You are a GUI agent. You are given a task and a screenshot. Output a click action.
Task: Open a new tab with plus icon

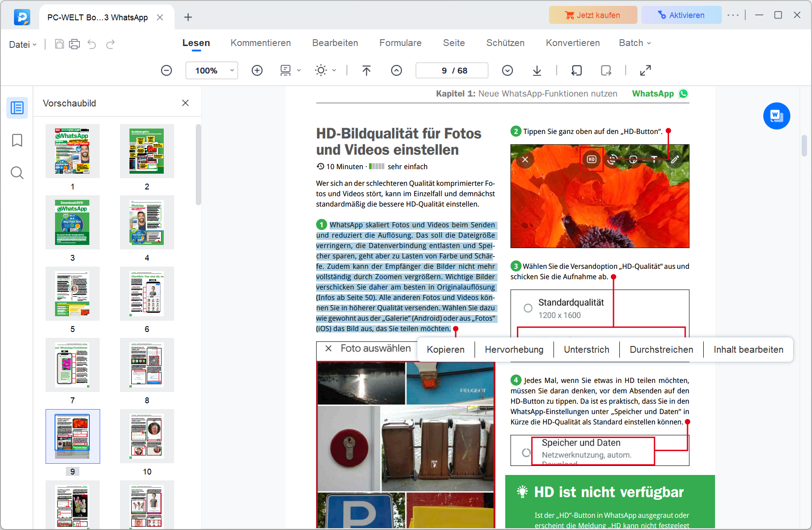188,17
